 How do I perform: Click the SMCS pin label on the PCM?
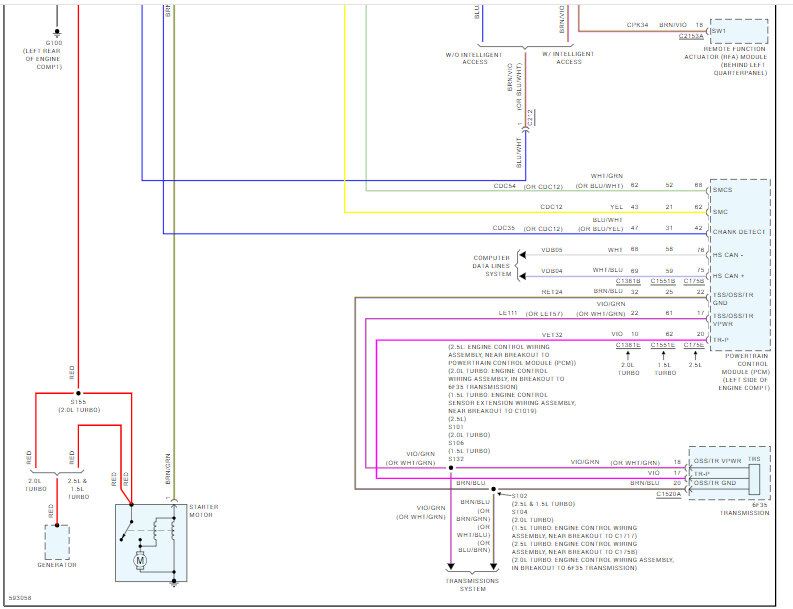722,190
